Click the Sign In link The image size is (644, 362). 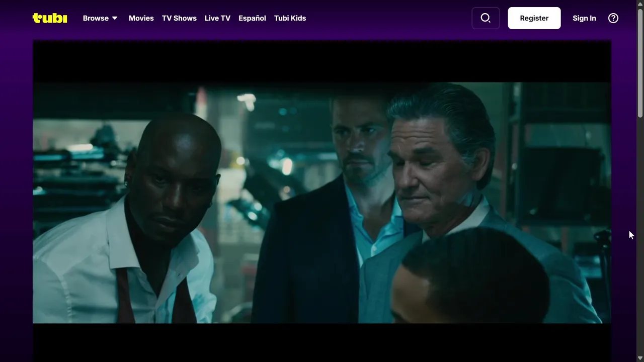[x=584, y=18]
